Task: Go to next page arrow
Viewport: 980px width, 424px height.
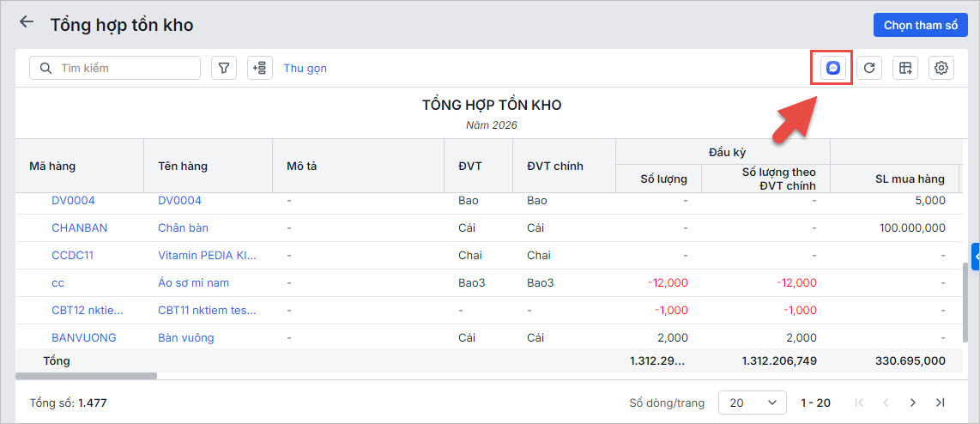Action: click(x=913, y=402)
